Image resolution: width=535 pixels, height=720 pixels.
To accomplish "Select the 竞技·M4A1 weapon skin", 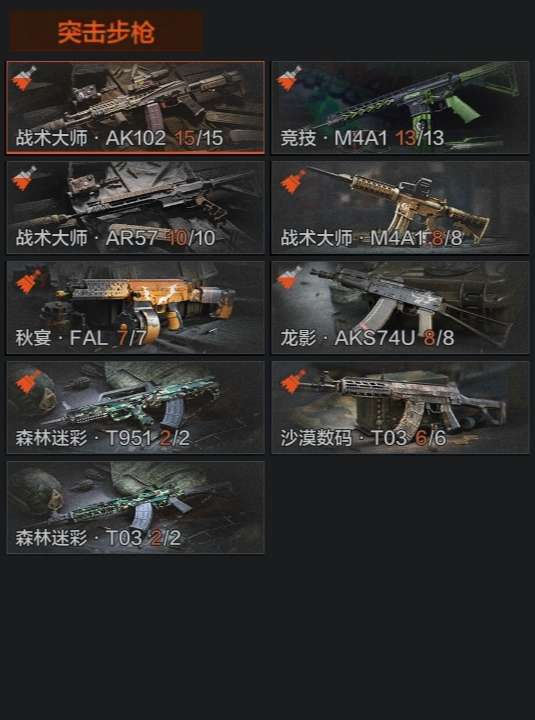I will (x=400, y=107).
